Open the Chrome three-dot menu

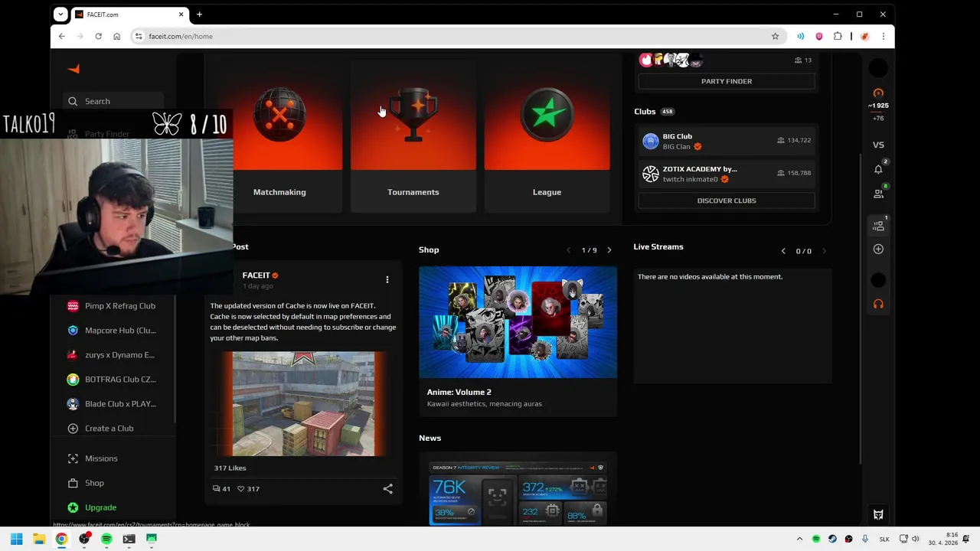point(883,36)
